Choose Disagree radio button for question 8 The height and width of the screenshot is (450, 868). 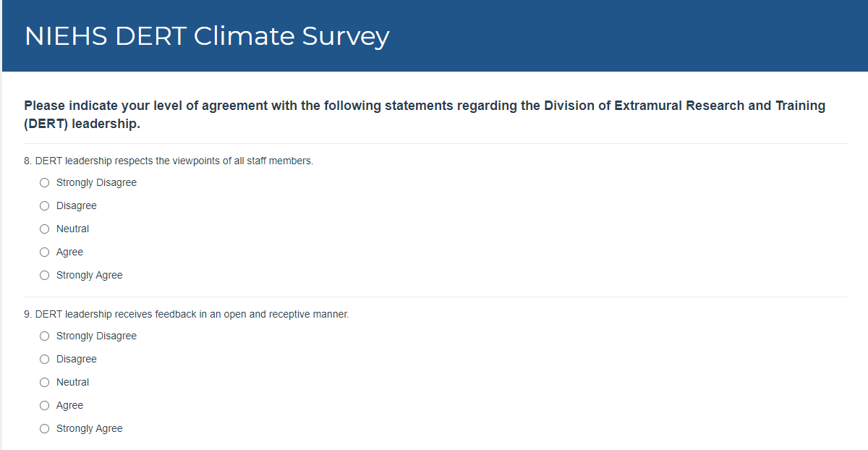click(x=45, y=206)
